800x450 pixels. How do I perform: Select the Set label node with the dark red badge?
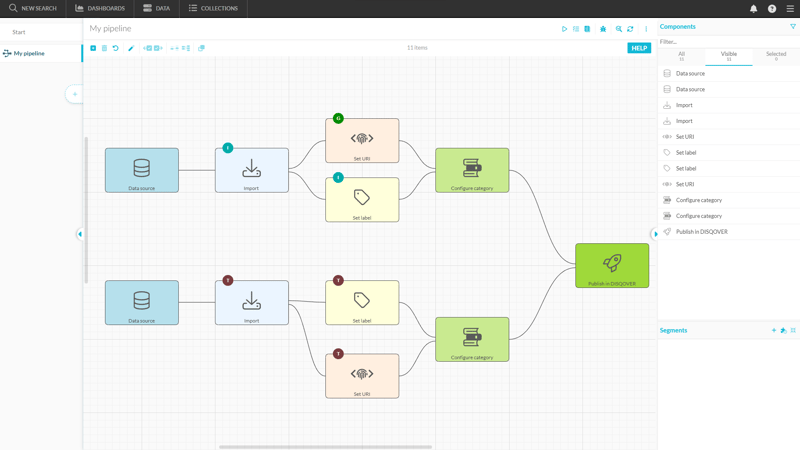(x=362, y=303)
